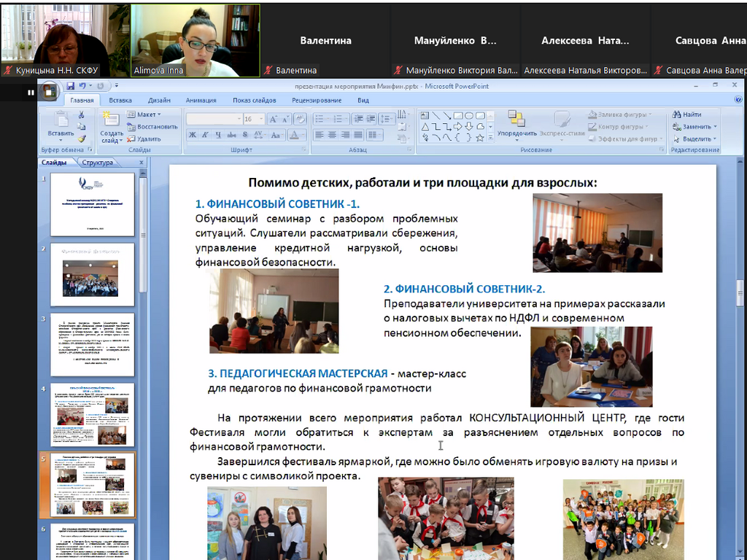The image size is (747, 560).
Task: Select the straight line shape
Action: (x=436, y=116)
